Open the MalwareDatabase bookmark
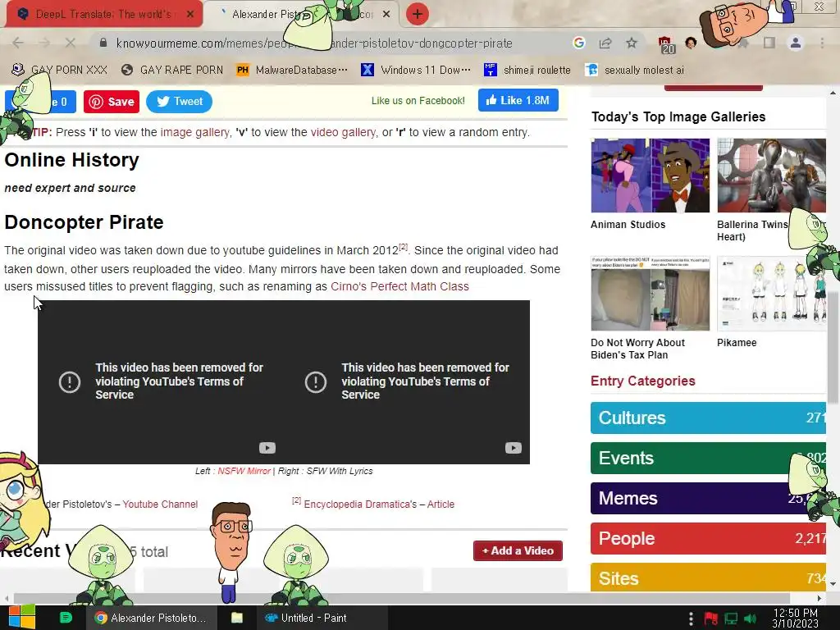 [x=292, y=70]
